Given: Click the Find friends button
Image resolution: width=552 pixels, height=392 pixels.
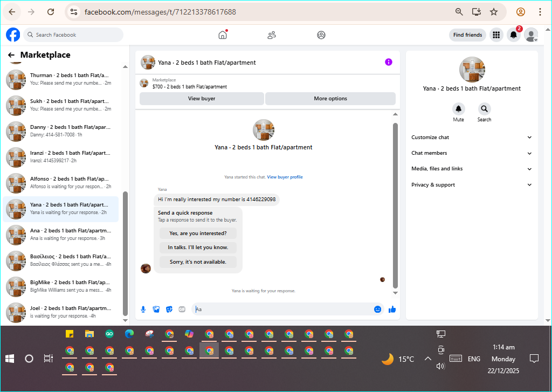Looking at the screenshot, I should (x=467, y=35).
